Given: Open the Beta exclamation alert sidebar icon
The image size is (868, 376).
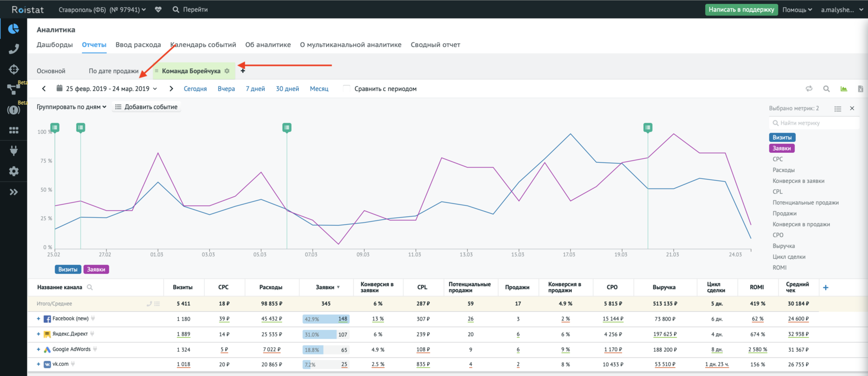Looking at the screenshot, I should (x=13, y=110).
